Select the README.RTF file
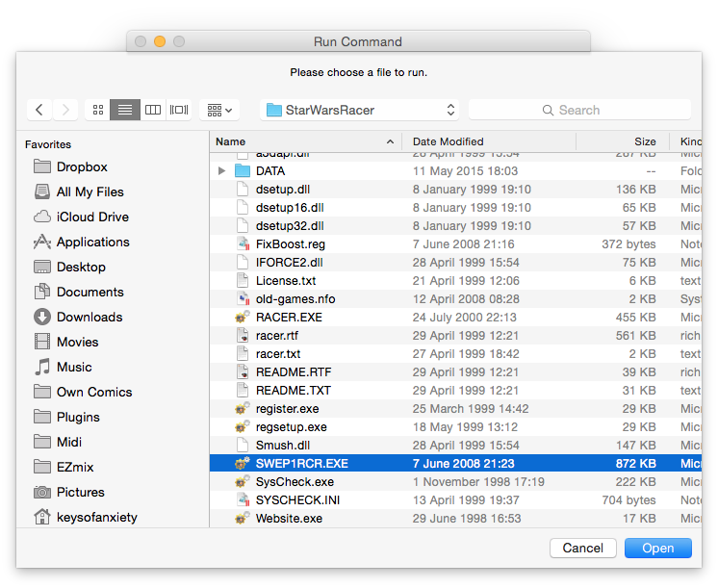Screen dimensions: 718x588 tap(455, 372)
